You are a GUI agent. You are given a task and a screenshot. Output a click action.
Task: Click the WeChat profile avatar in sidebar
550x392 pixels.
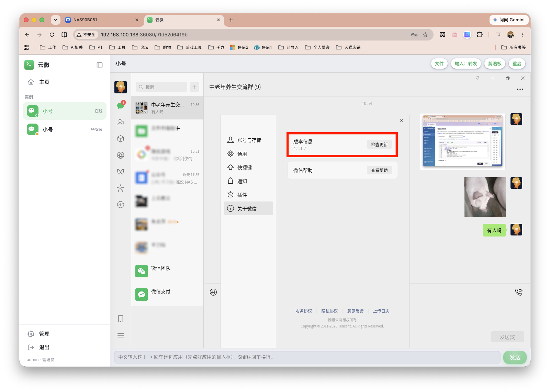(x=121, y=87)
